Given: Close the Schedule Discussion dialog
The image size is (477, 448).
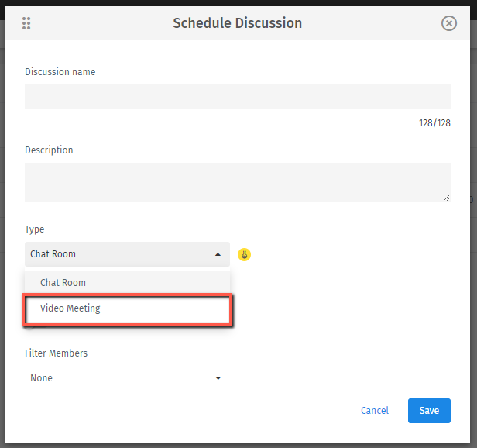Looking at the screenshot, I should coord(449,23).
